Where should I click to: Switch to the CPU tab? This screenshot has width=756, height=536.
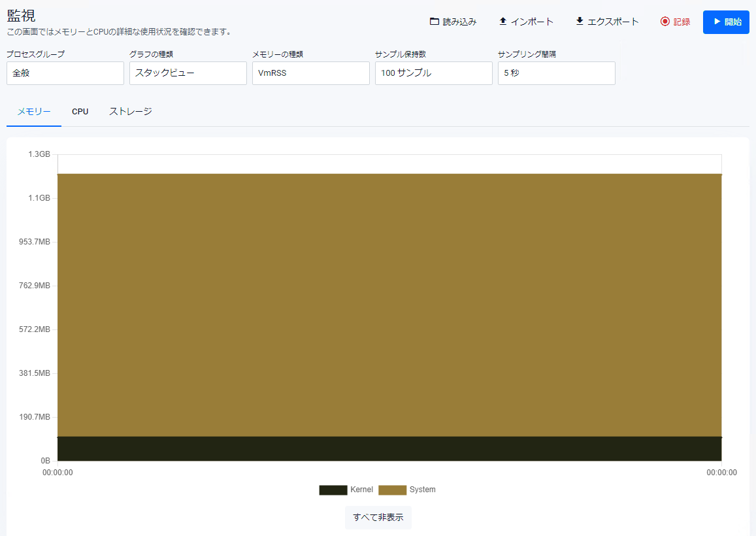80,112
